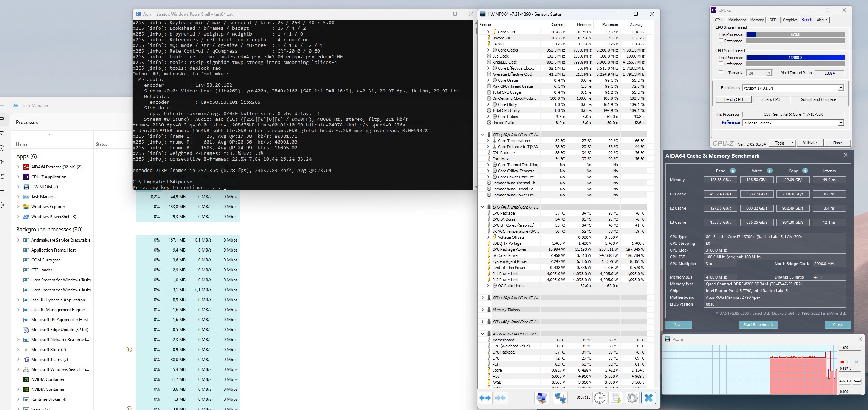Click HWiNFO expand columns double-arrow icon
868x410 pixels.
(485, 398)
